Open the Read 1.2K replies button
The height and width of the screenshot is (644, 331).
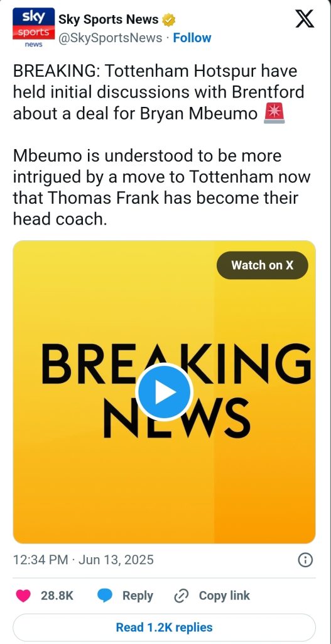point(165,627)
